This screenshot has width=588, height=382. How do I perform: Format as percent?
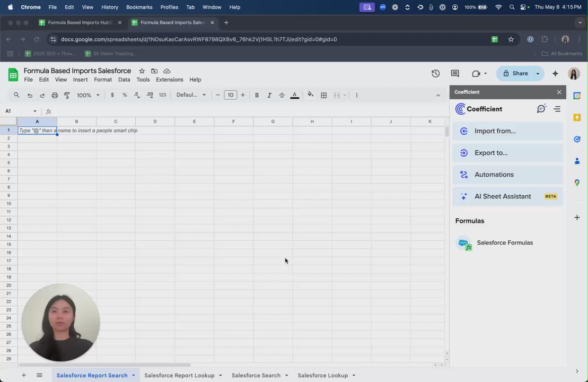(x=125, y=95)
